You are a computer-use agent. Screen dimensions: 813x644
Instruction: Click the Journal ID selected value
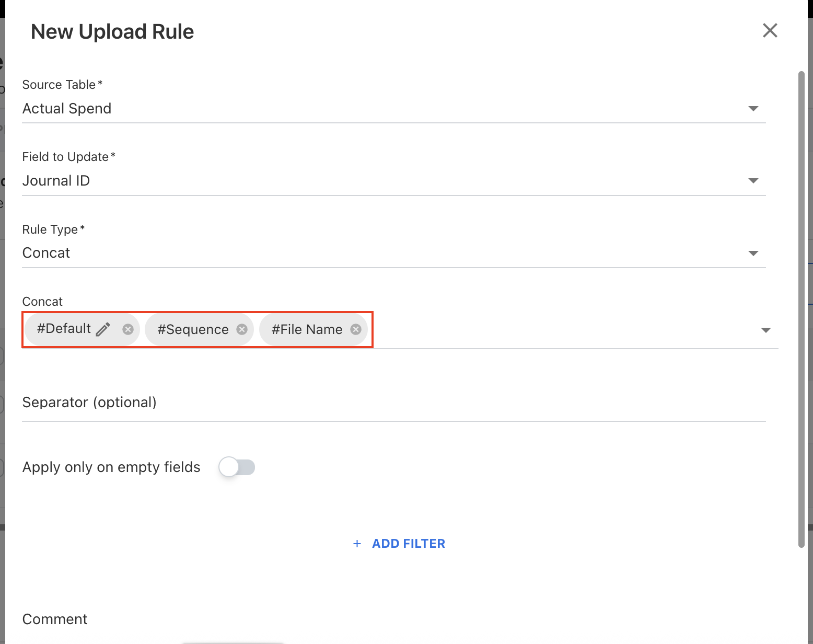pyautogui.click(x=56, y=181)
